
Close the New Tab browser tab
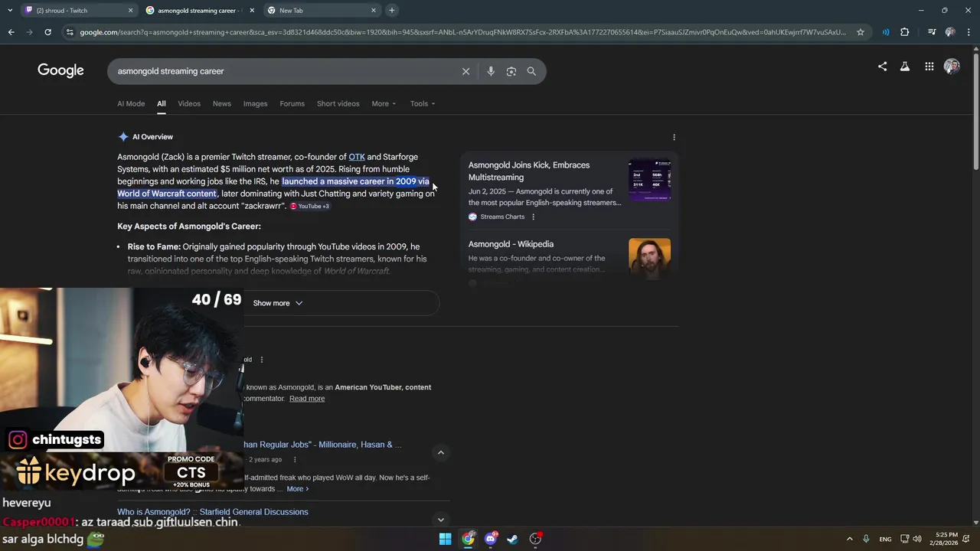pos(374,10)
